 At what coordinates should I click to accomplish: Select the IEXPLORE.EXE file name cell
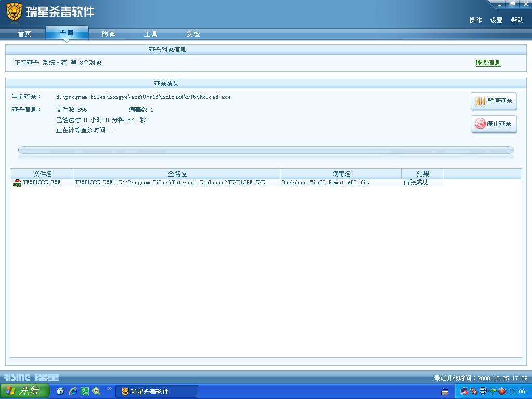click(42, 182)
